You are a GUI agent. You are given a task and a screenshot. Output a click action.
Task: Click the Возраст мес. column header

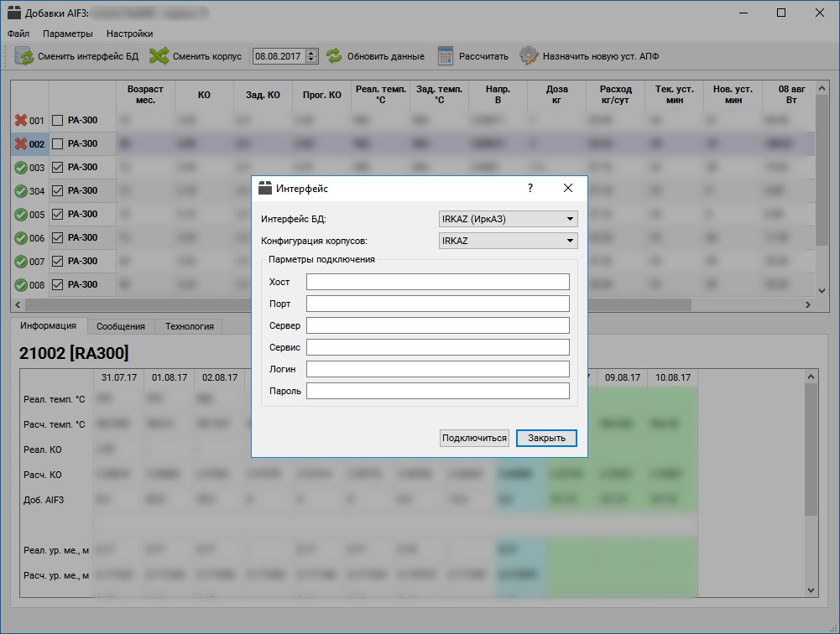pos(145,95)
